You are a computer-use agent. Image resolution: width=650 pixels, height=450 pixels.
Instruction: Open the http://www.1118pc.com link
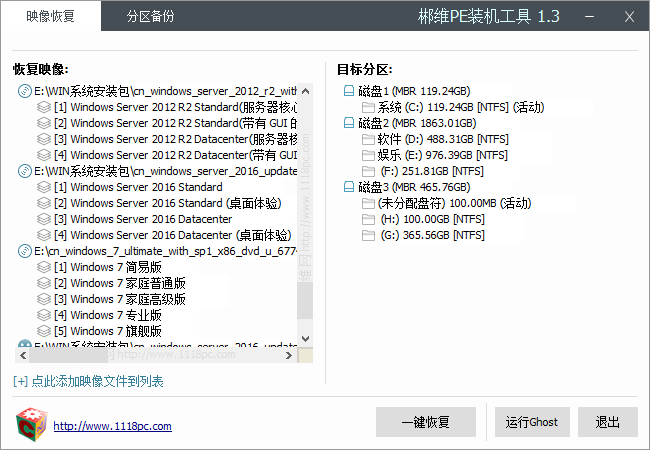tap(112, 426)
